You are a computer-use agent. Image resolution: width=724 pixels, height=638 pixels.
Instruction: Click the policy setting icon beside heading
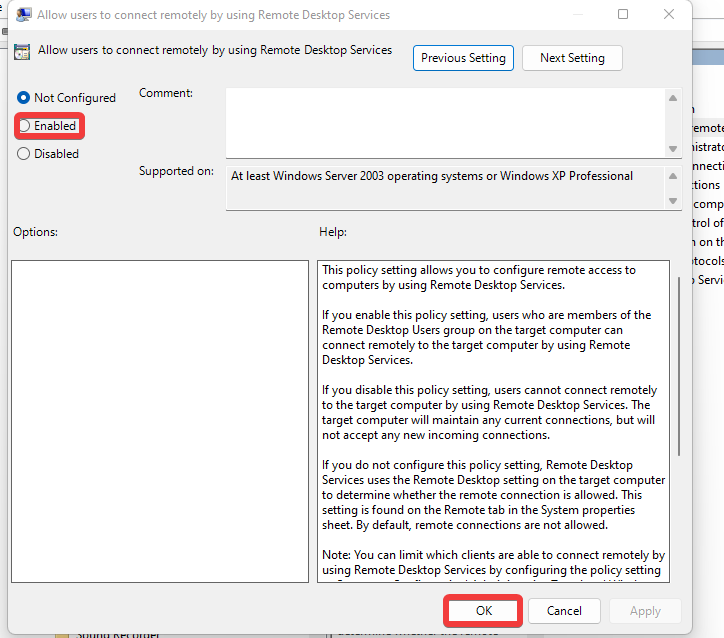click(x=22, y=52)
